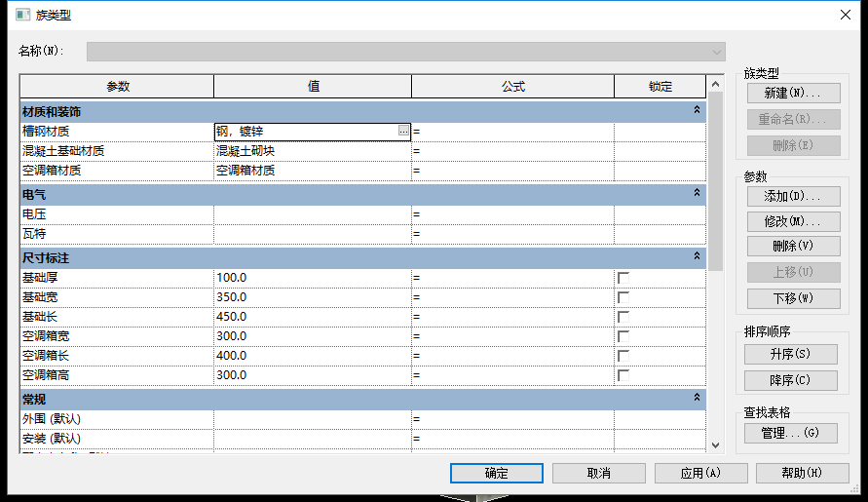Select the 400.0 value for 空调箱长
The height and width of the screenshot is (502, 868).
312,355
